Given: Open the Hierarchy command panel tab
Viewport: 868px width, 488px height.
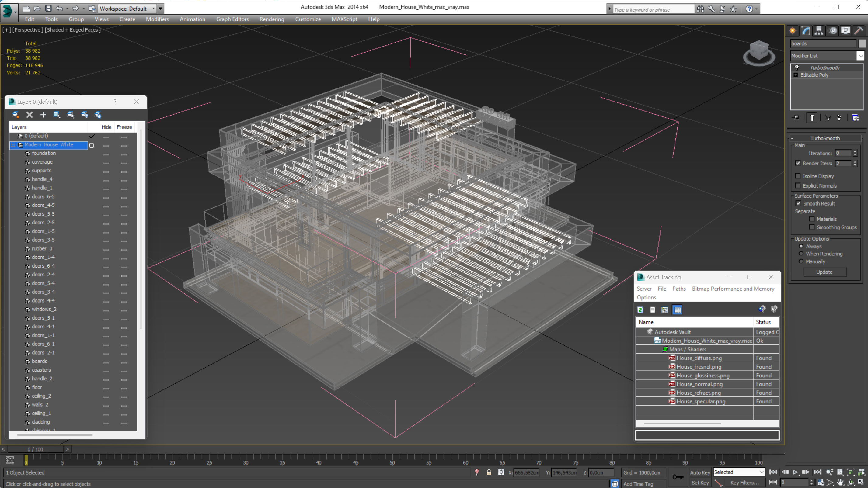Looking at the screenshot, I should pyautogui.click(x=818, y=31).
